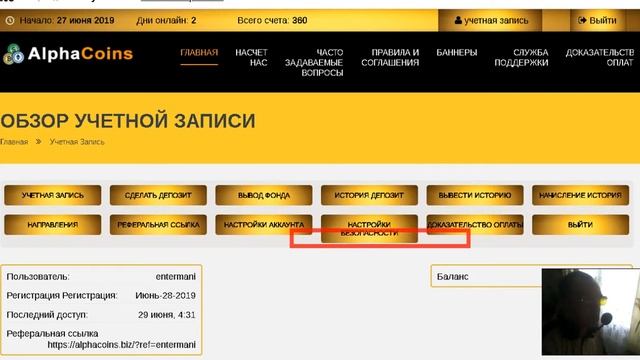Click the clock icon beside Начало
This screenshot has height=360, width=640.
click(10, 20)
